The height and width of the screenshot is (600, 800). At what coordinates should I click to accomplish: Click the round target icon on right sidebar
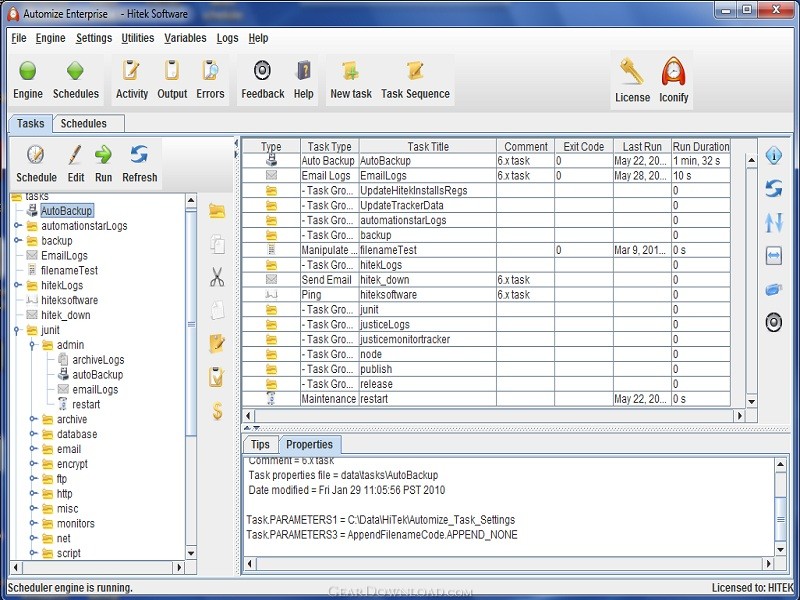point(773,322)
